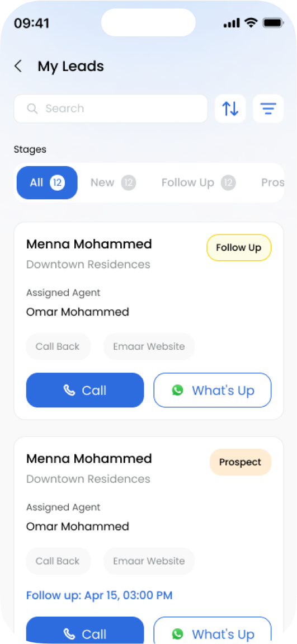Call the first Menna Mohammed lead
Image resolution: width=297 pixels, height=644 pixels.
coord(85,390)
